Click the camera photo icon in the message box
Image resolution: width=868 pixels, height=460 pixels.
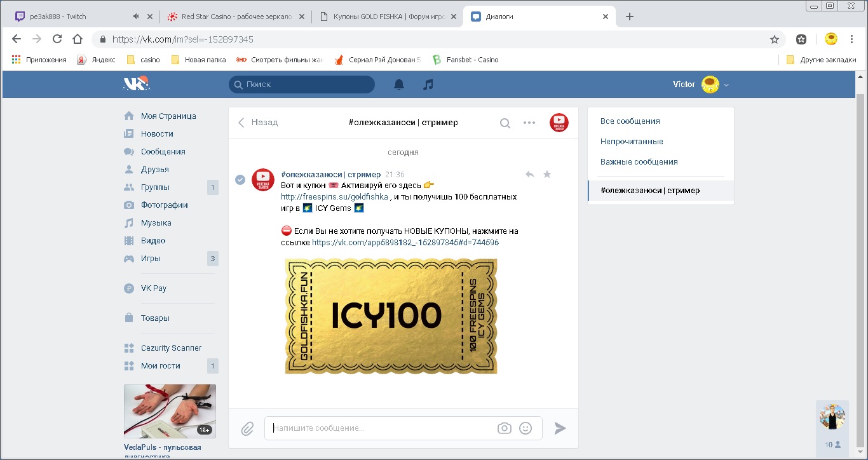click(x=505, y=428)
